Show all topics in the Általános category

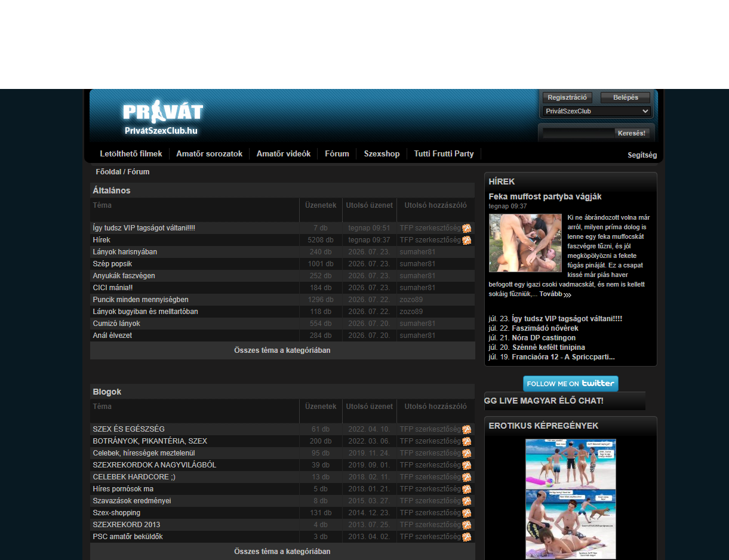[282, 350]
